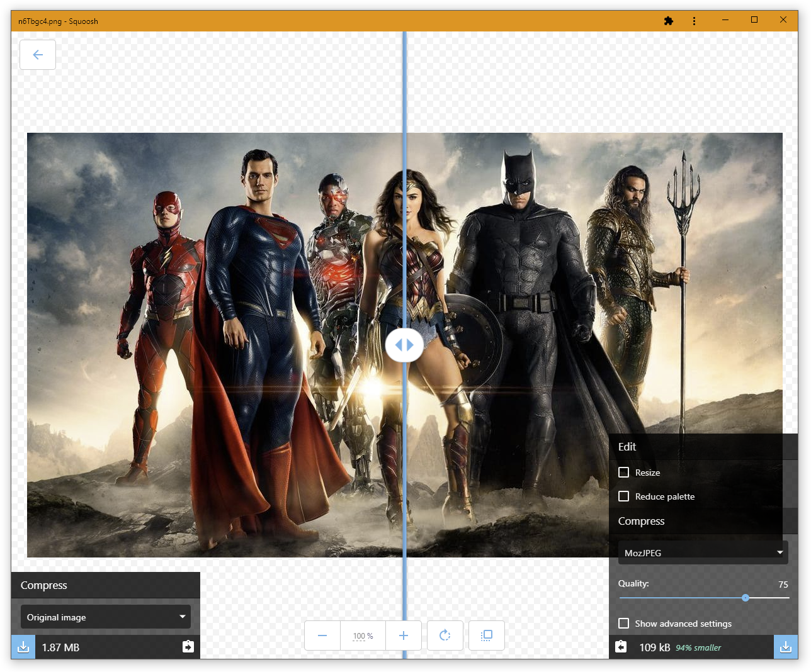Copy right settings to the left side

pyautogui.click(x=621, y=647)
